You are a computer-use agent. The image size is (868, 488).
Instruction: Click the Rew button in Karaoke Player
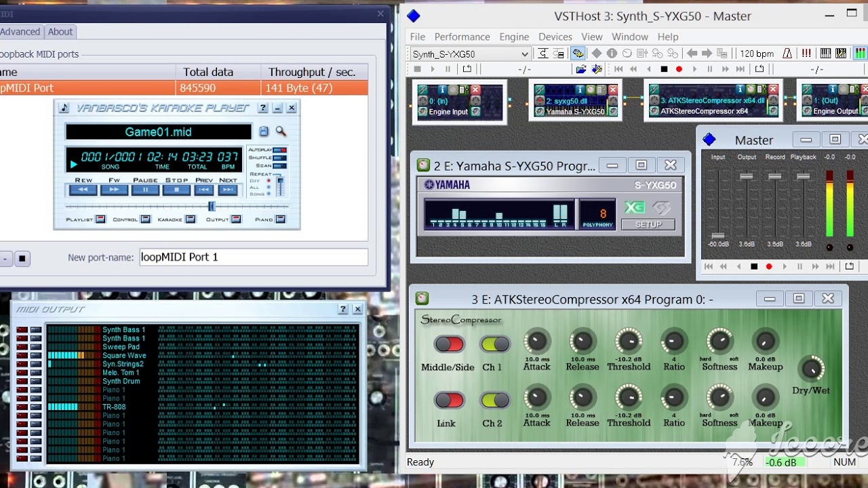pyautogui.click(x=83, y=190)
